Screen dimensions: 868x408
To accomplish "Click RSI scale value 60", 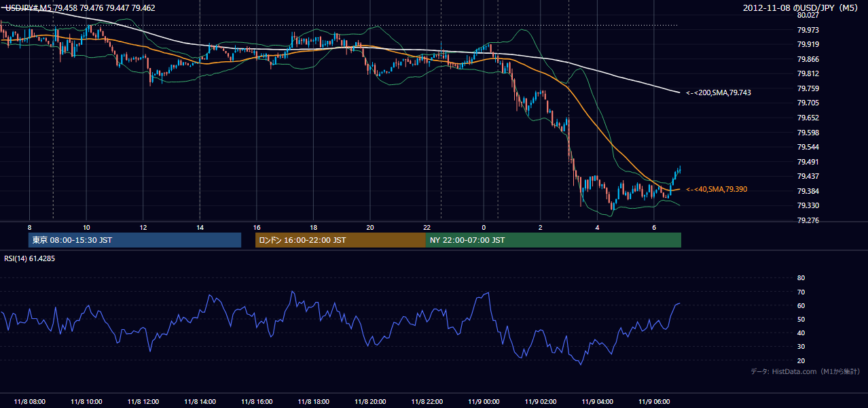I will tap(801, 305).
